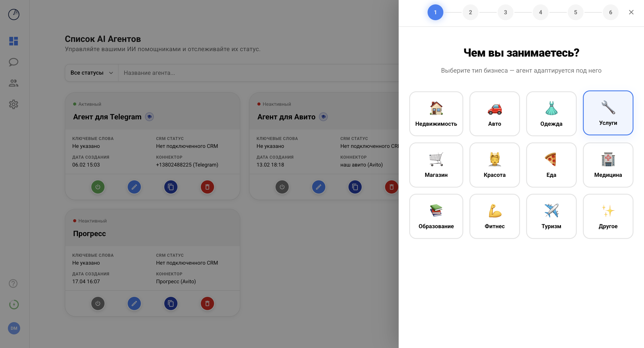This screenshot has height=348, width=644.
Task: Open settings gear in sidebar
Action: (x=14, y=104)
